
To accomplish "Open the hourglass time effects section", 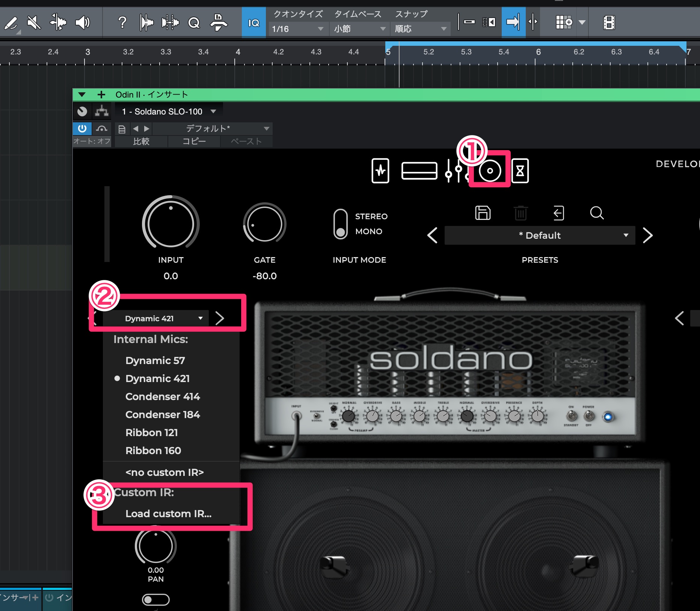I will tap(520, 171).
